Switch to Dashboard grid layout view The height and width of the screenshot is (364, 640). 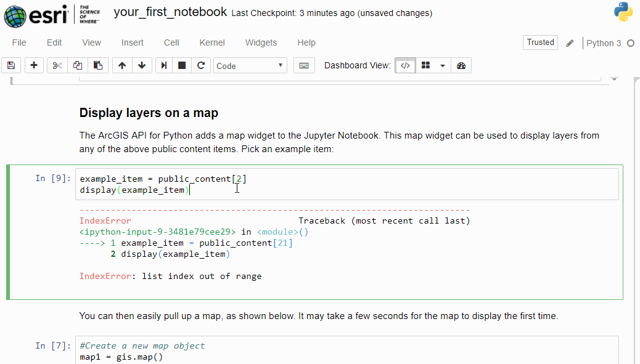pyautogui.click(x=425, y=66)
